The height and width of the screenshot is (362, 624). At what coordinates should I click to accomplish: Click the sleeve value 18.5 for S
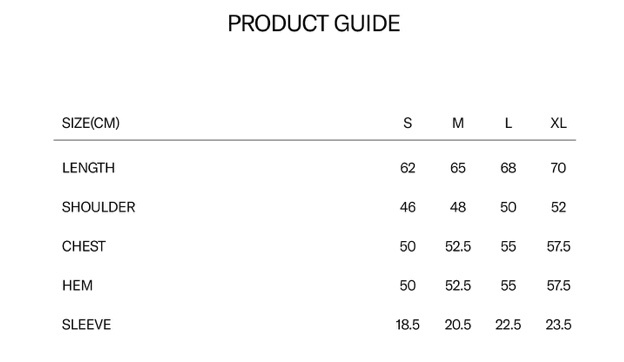pyautogui.click(x=408, y=325)
